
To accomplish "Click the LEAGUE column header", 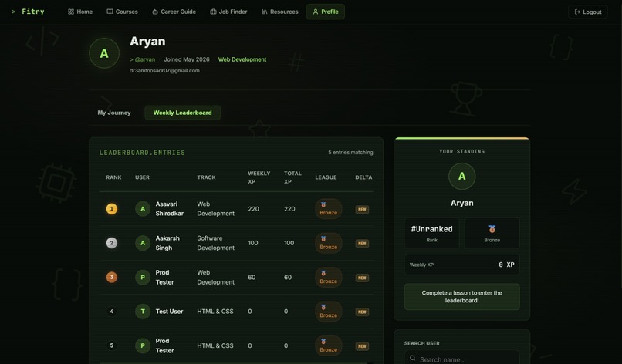I will [x=326, y=177].
